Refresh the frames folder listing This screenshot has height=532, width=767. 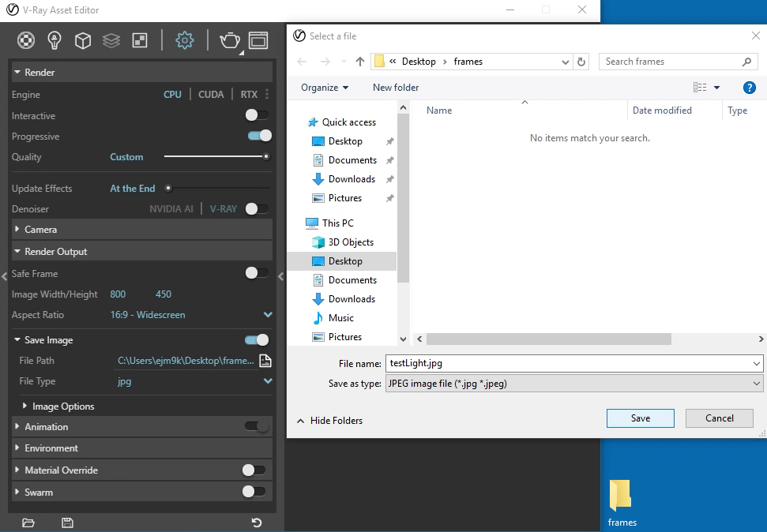coord(581,62)
